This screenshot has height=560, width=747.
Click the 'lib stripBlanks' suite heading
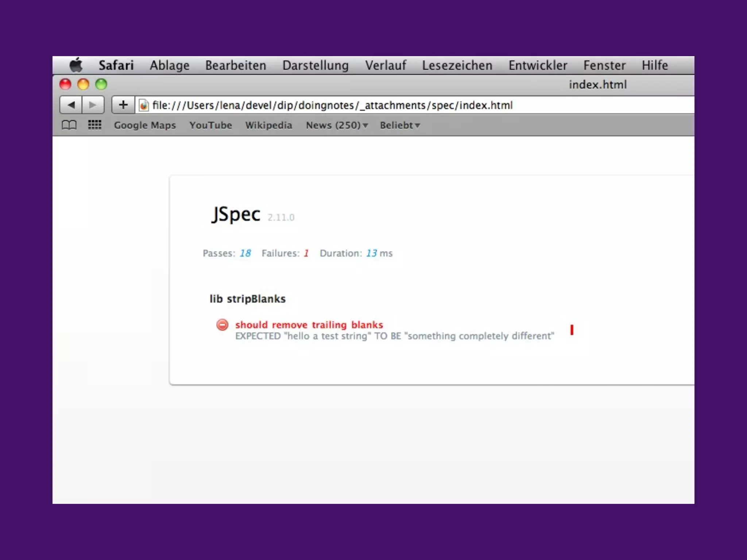pos(248,299)
